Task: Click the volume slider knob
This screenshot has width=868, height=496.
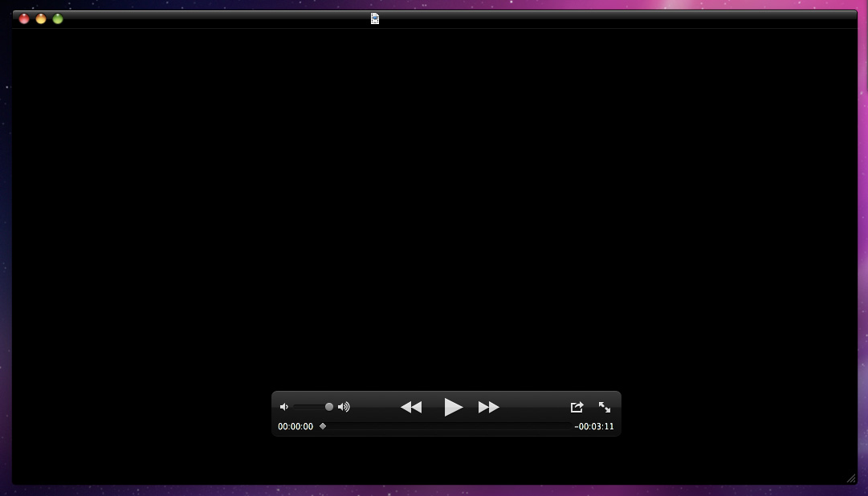Action: pos(329,407)
